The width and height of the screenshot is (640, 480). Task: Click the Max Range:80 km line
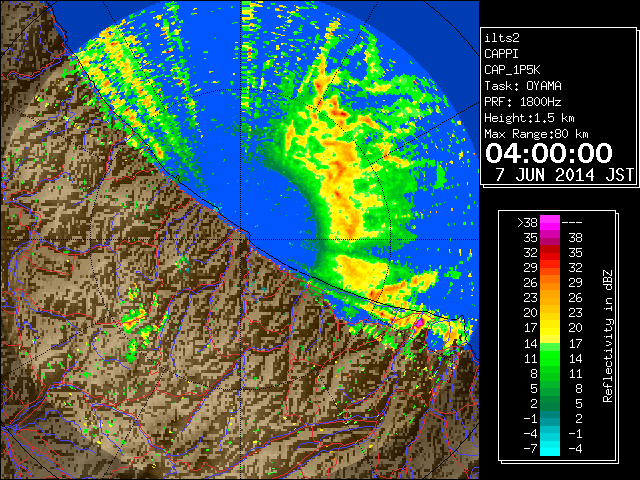tap(536, 134)
